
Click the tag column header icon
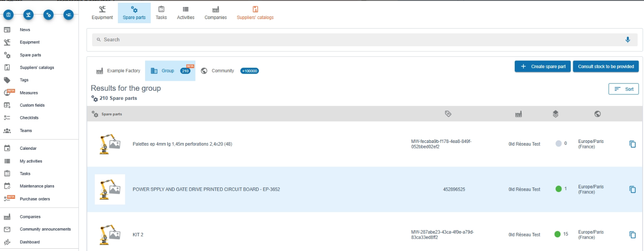[x=448, y=114]
